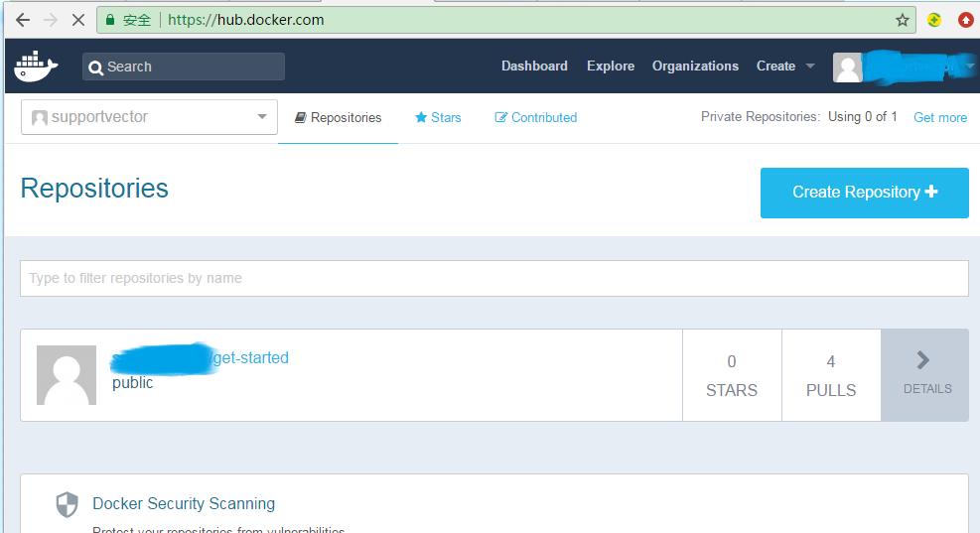
Task: Open the get-started repository link
Action: pos(250,357)
